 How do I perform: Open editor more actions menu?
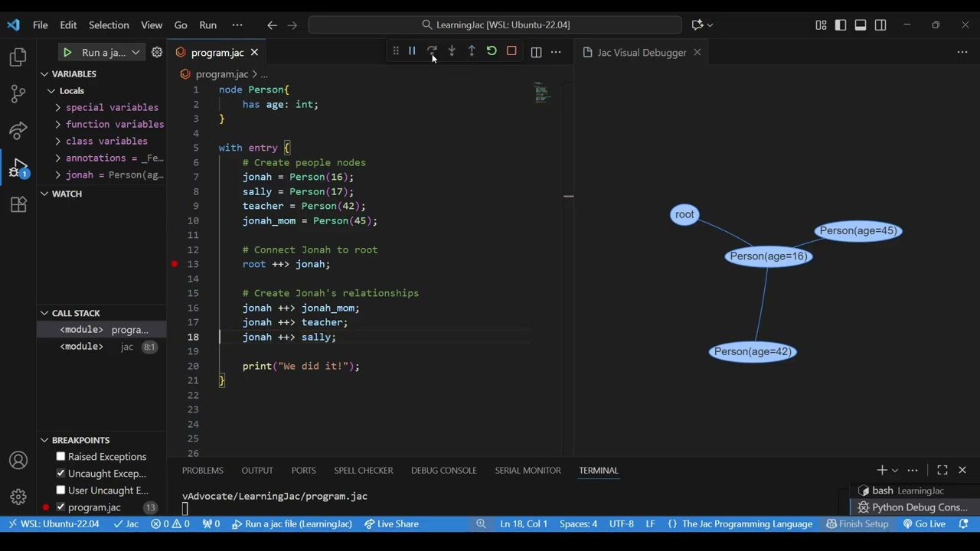[556, 53]
